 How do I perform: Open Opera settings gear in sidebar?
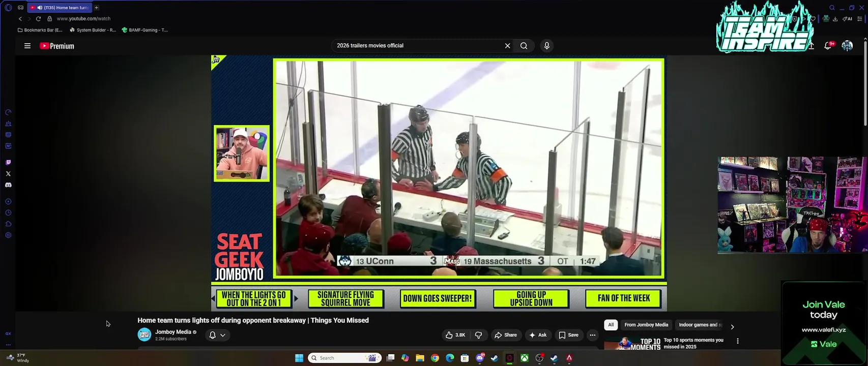click(x=8, y=235)
